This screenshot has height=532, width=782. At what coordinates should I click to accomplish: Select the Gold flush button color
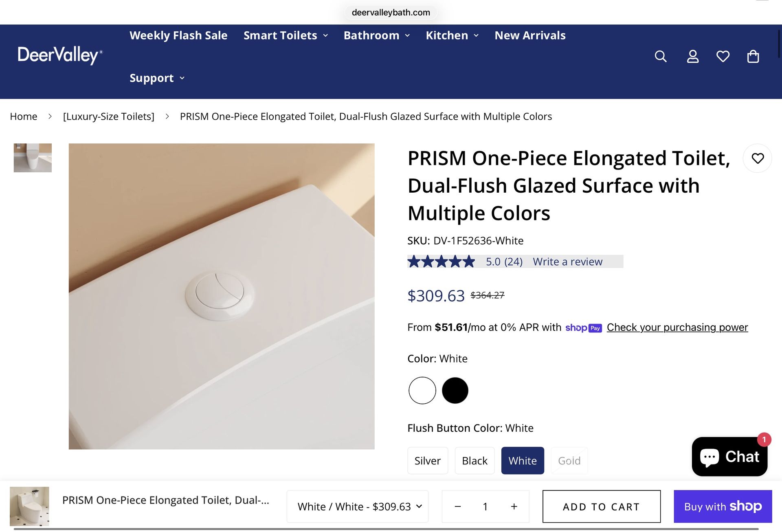(569, 460)
